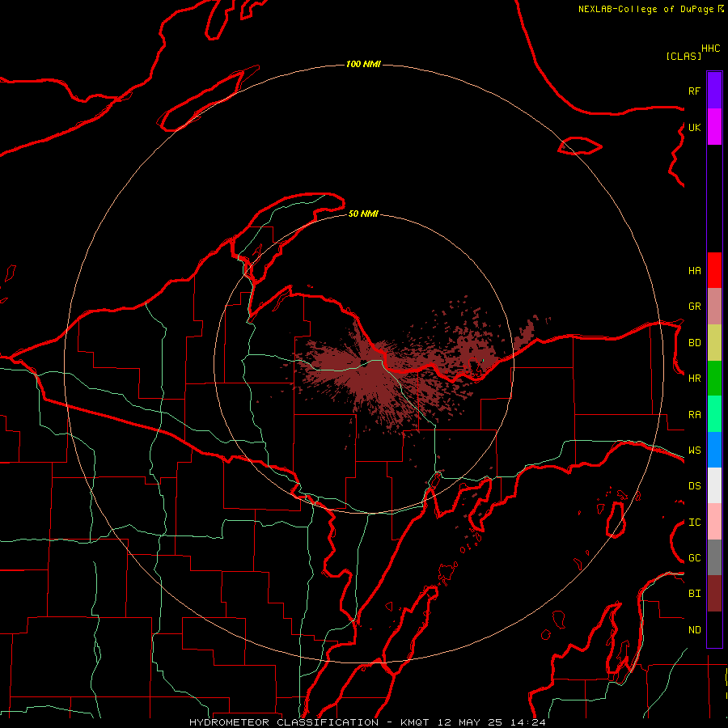728x728 pixels.
Task: Click the RA legend label
Action: 694,415
